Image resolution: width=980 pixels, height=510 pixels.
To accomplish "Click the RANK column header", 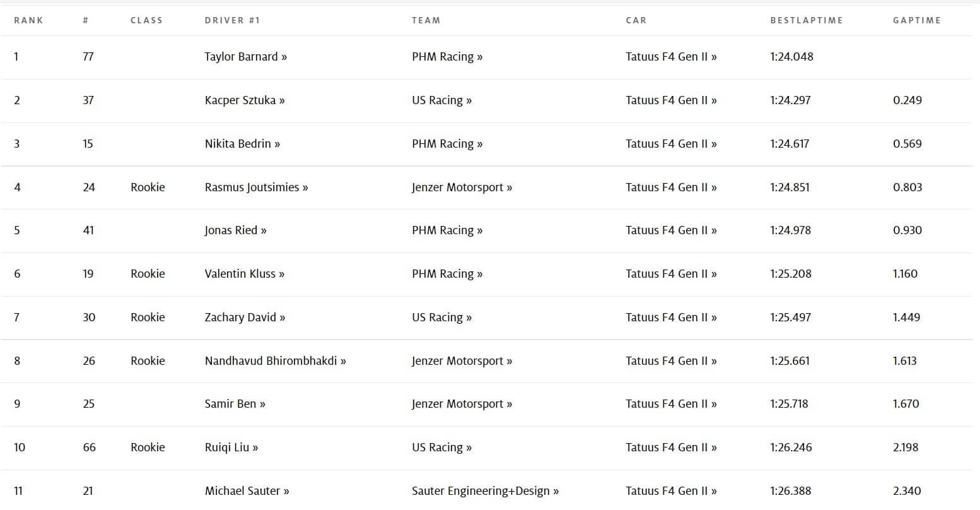I will [x=28, y=20].
